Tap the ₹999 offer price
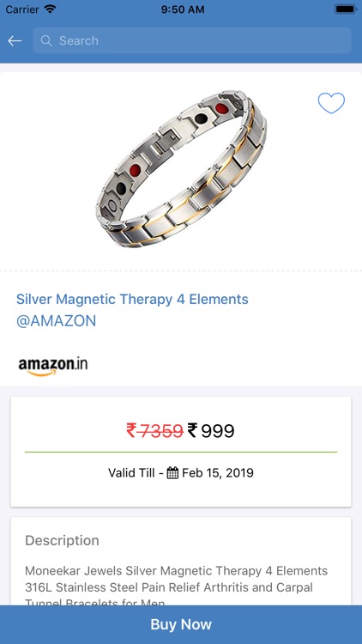 point(211,431)
